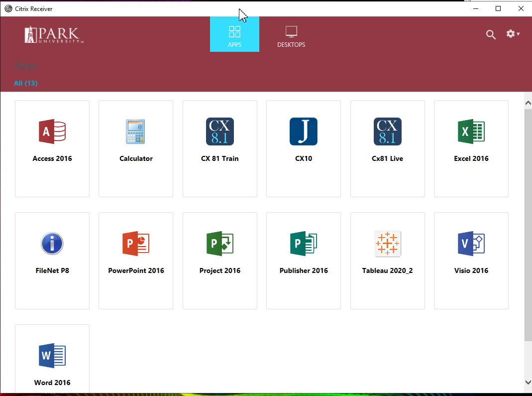The height and width of the screenshot is (396, 532).
Task: Click the Excel 2016 label
Action: pyautogui.click(x=471, y=158)
